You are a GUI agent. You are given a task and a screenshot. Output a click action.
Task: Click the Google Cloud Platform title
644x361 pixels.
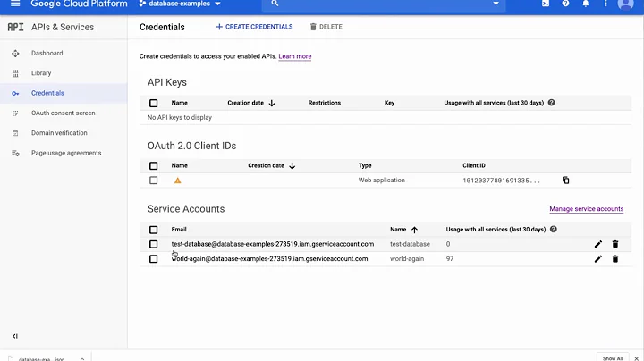point(79,4)
